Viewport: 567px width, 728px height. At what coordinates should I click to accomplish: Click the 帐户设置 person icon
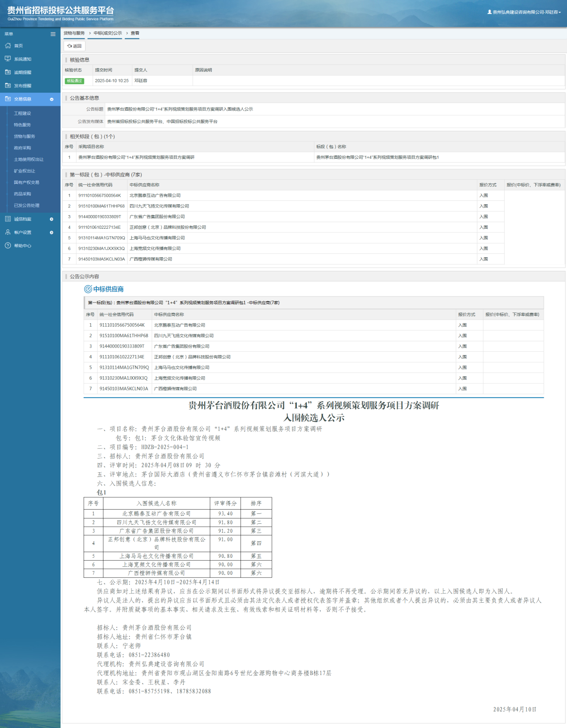coord(8,232)
